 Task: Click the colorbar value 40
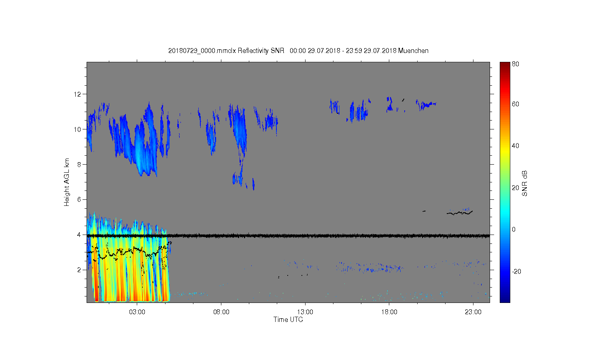[x=516, y=146]
